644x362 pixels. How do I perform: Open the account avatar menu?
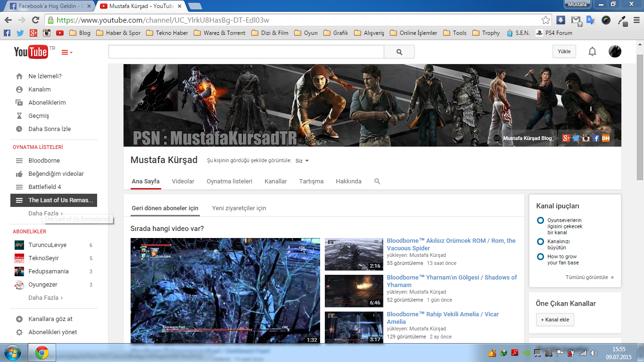click(615, 51)
